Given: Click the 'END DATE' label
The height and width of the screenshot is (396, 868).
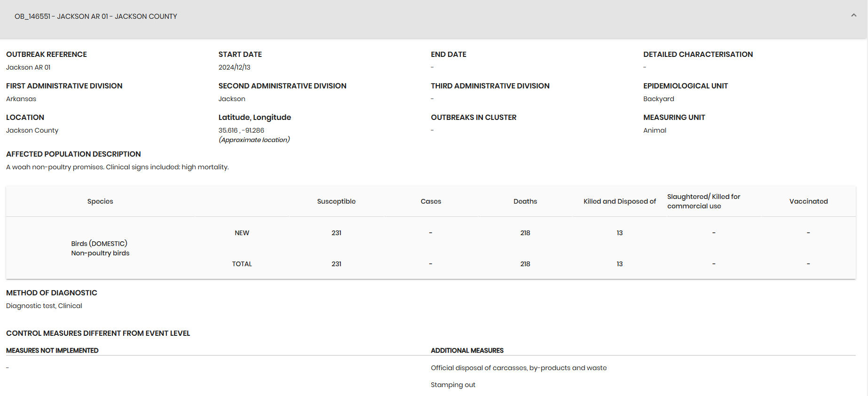Looking at the screenshot, I should [x=449, y=54].
